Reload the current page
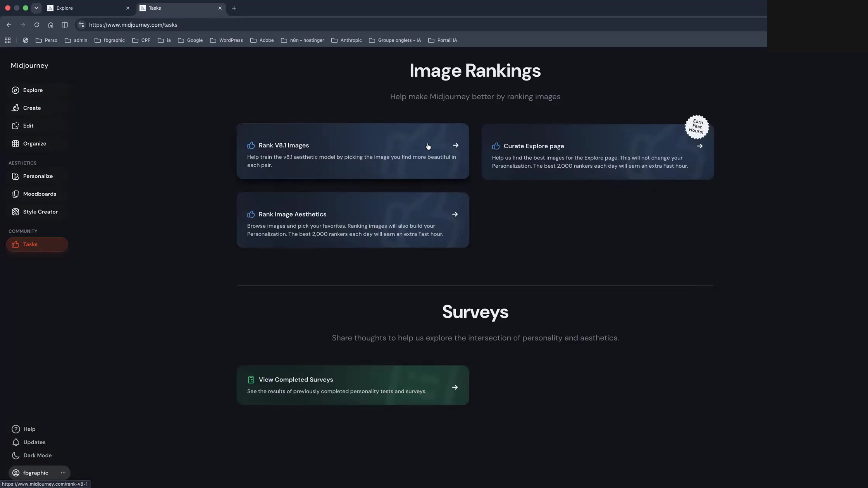This screenshot has width=868, height=488. coord(36,25)
